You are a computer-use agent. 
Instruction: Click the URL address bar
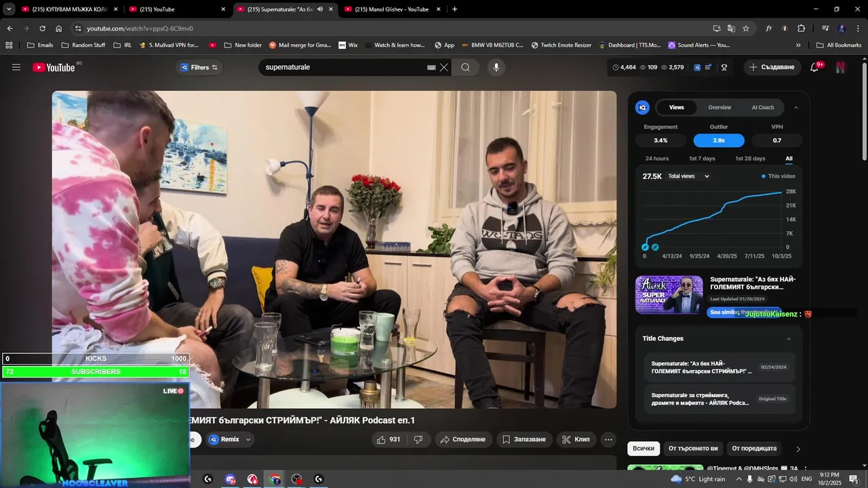[x=393, y=28]
